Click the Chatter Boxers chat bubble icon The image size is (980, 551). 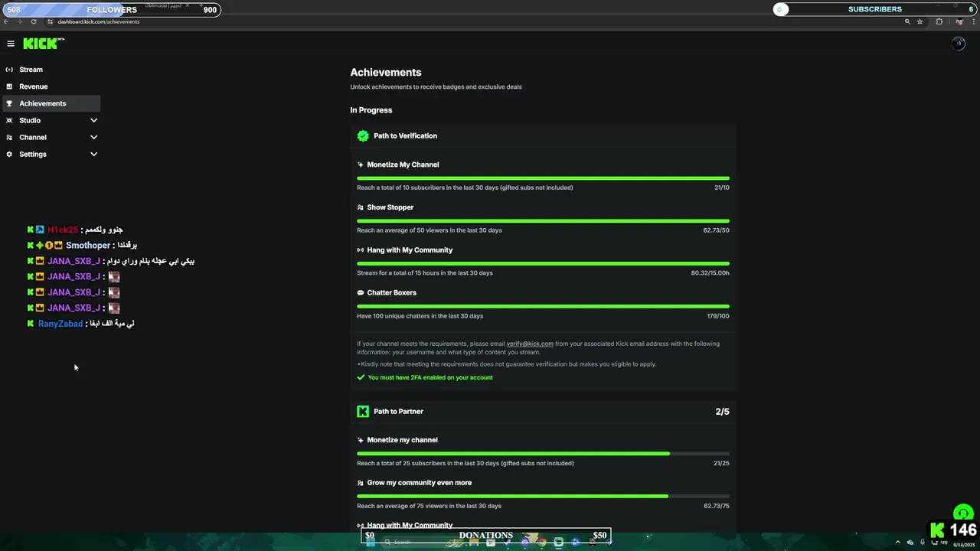coord(361,292)
